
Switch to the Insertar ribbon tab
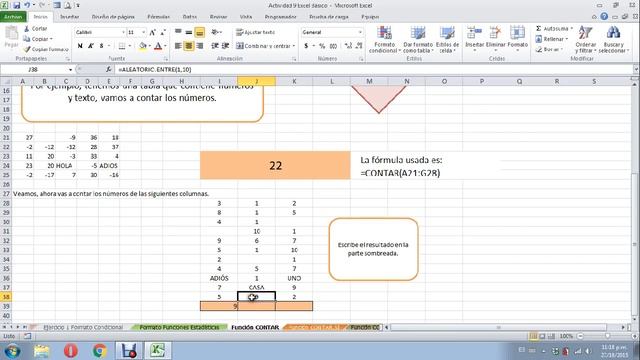[69, 17]
